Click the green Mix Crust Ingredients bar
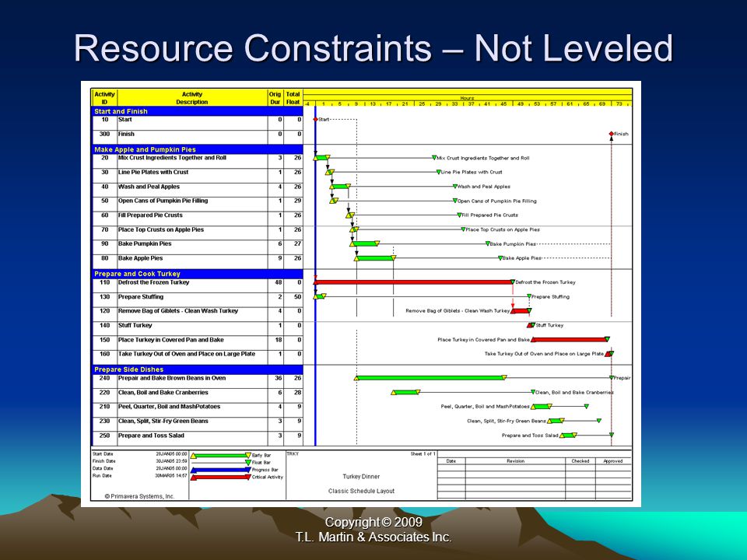 pyautogui.click(x=321, y=158)
